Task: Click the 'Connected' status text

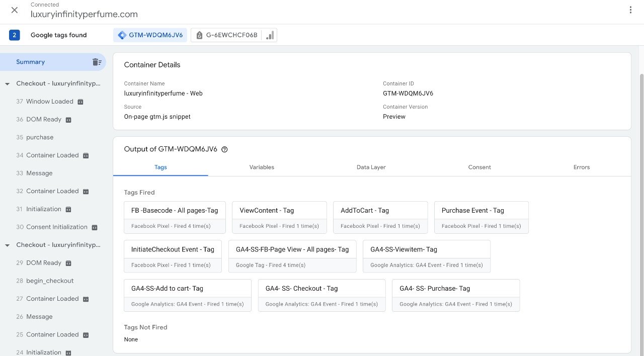Action: 45,5
